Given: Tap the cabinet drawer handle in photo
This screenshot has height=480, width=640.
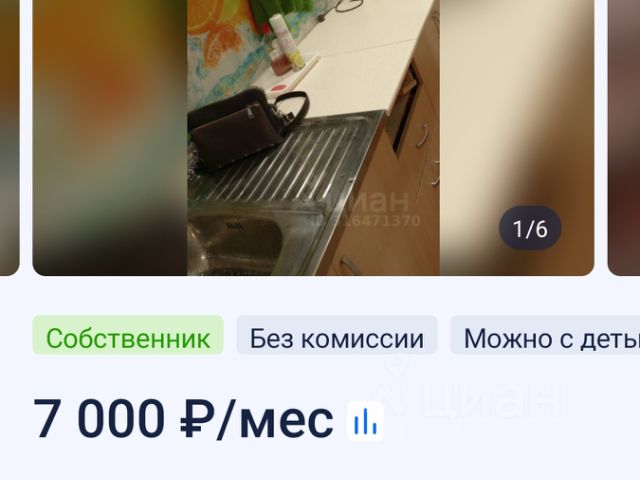Looking at the screenshot, I should (423, 135).
